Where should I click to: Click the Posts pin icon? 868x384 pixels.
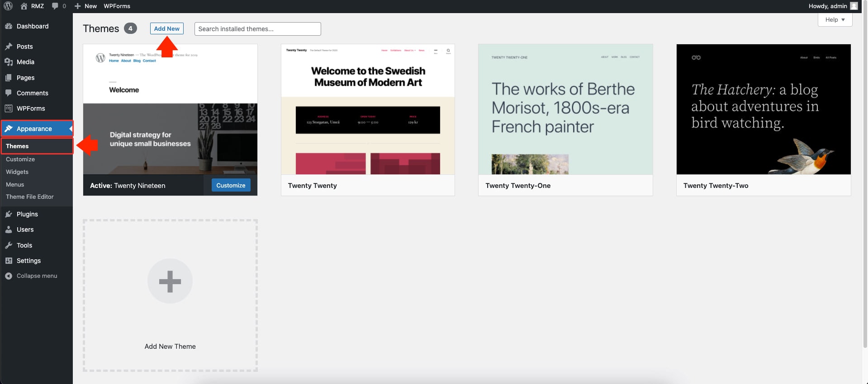point(9,47)
